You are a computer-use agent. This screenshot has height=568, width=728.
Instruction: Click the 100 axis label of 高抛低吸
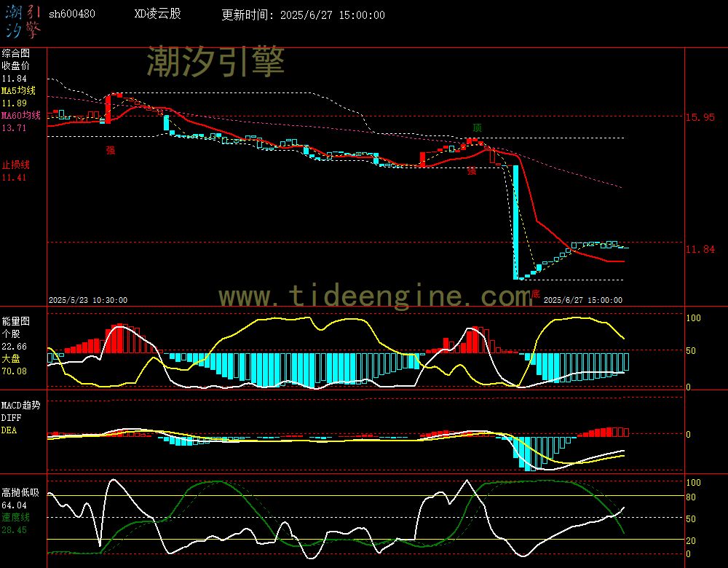point(693,483)
